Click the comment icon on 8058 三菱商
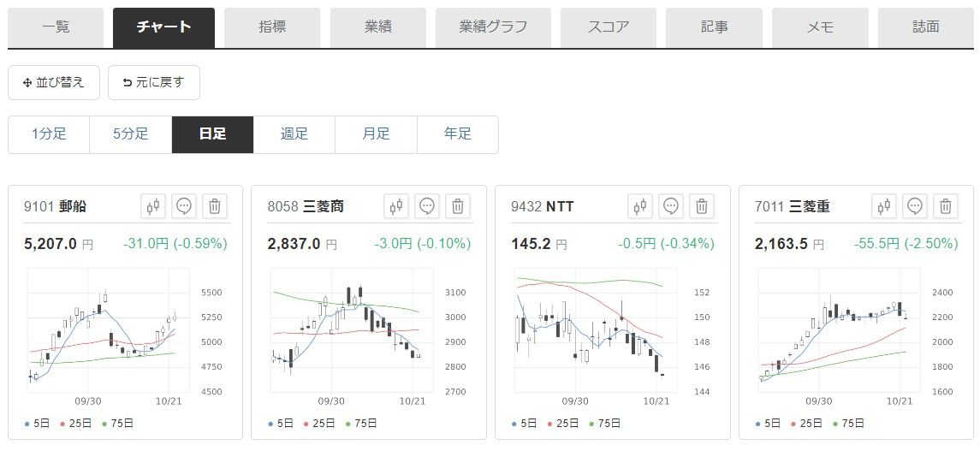Viewport: 980px width, 451px height. coord(428,206)
